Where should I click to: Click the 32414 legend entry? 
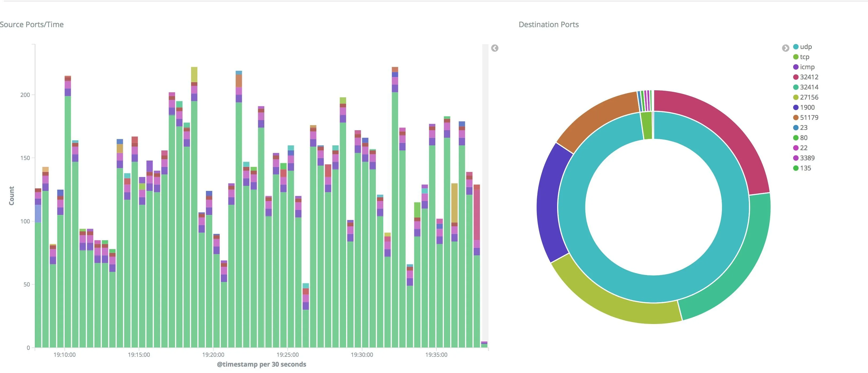click(806, 87)
